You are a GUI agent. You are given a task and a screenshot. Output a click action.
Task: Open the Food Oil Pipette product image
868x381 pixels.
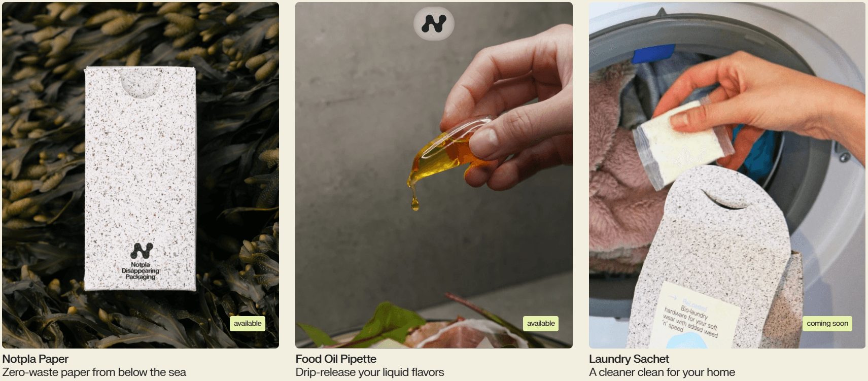[434, 175]
